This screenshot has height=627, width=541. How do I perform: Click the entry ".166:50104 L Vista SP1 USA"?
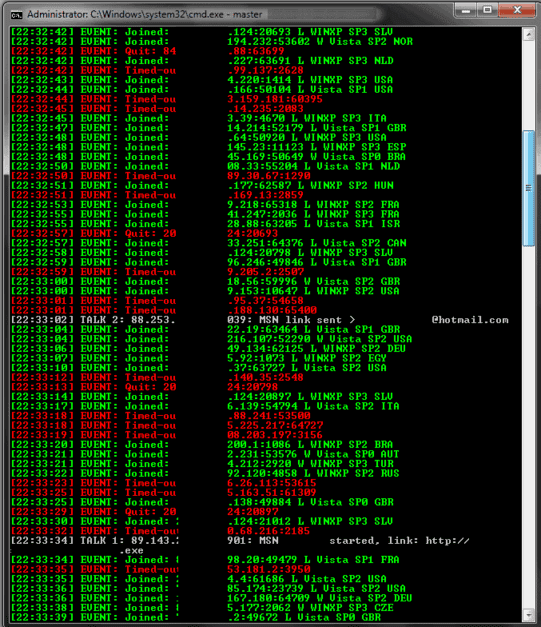[310, 90]
